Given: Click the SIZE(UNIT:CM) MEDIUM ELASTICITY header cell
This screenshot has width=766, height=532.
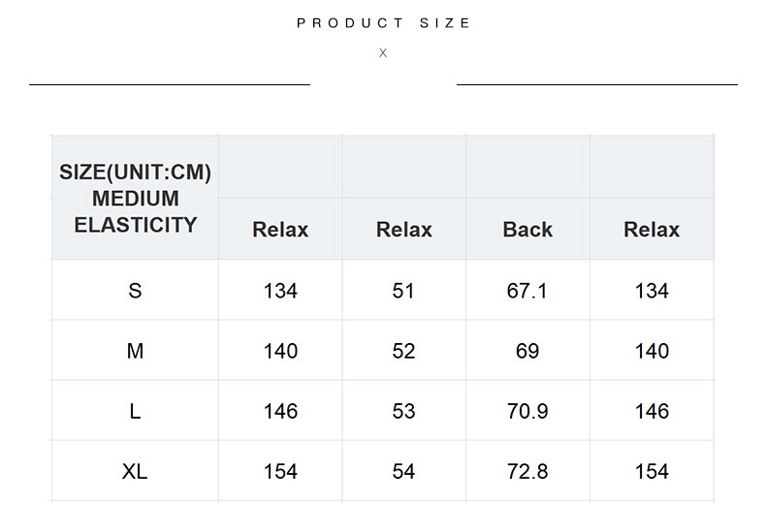Looking at the screenshot, I should point(135,199).
